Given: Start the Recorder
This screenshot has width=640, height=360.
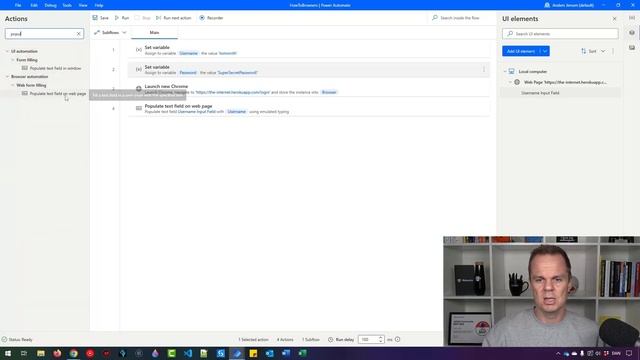Looking at the screenshot, I should pyautogui.click(x=211, y=18).
